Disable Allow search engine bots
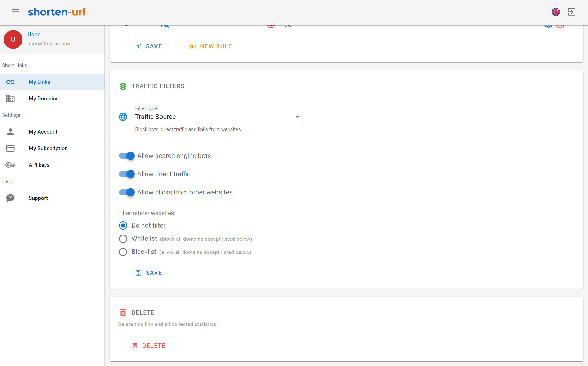The image size is (588, 366). click(x=126, y=156)
